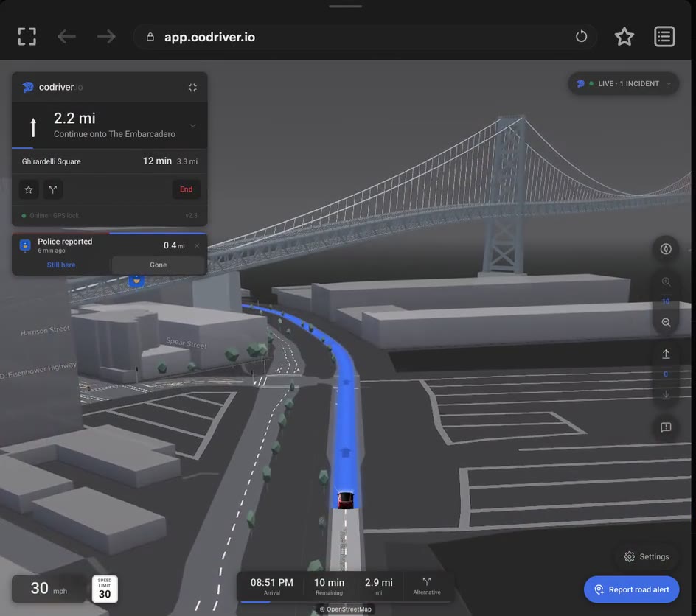
Task: Expand the turn directions chevron
Action: (192, 125)
